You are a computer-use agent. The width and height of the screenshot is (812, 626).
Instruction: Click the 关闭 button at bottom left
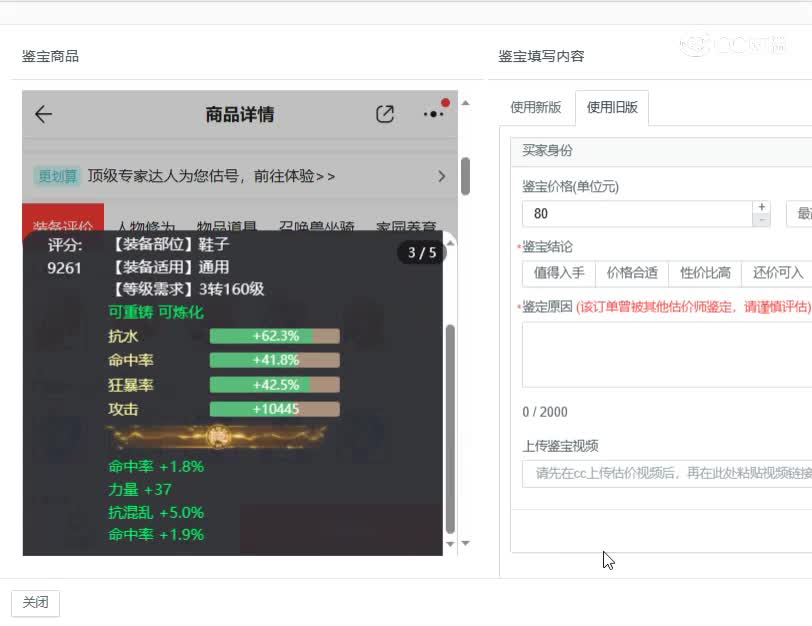(x=36, y=603)
